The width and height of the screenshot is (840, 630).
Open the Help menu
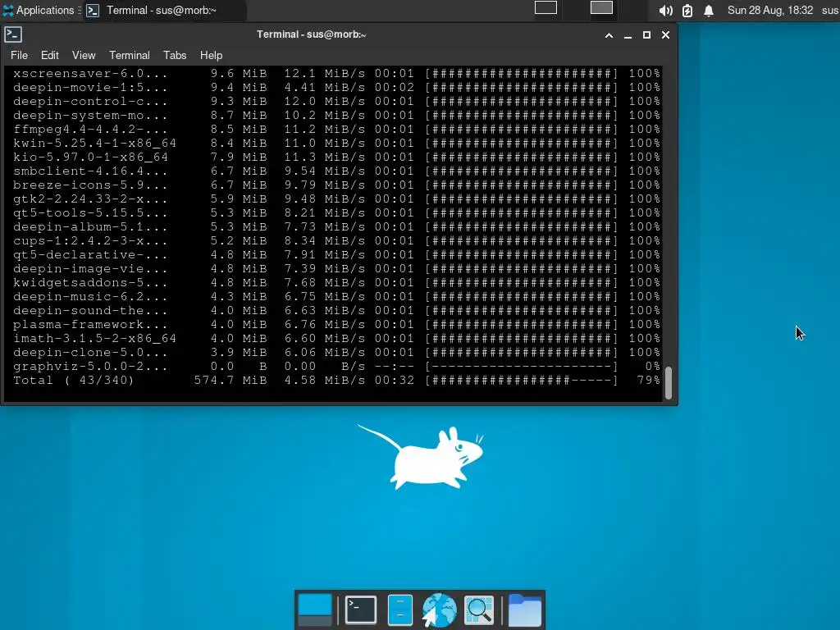tap(211, 55)
